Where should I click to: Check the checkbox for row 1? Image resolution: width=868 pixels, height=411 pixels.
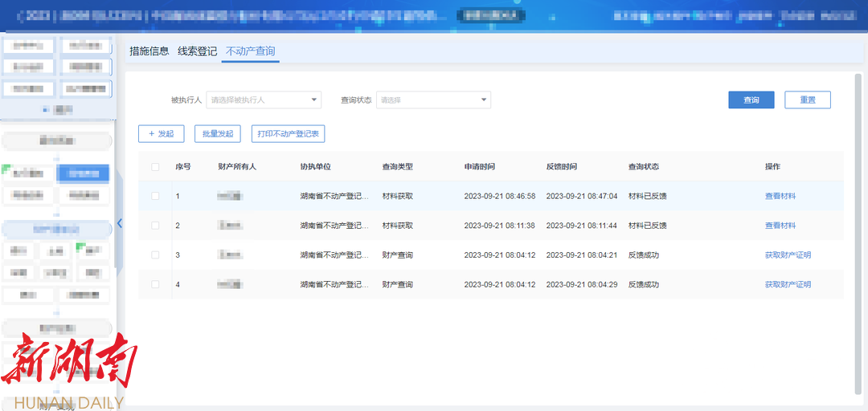coord(155,196)
